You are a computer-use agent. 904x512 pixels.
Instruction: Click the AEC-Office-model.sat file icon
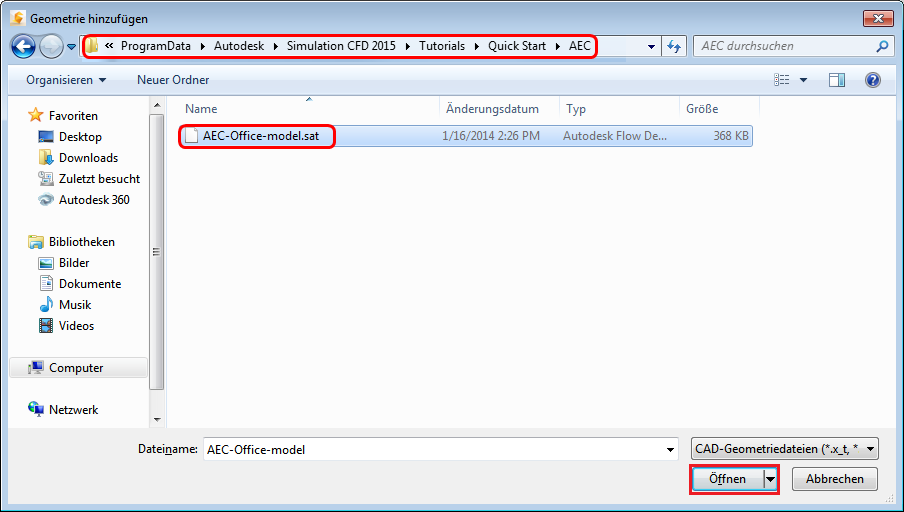tap(191, 136)
